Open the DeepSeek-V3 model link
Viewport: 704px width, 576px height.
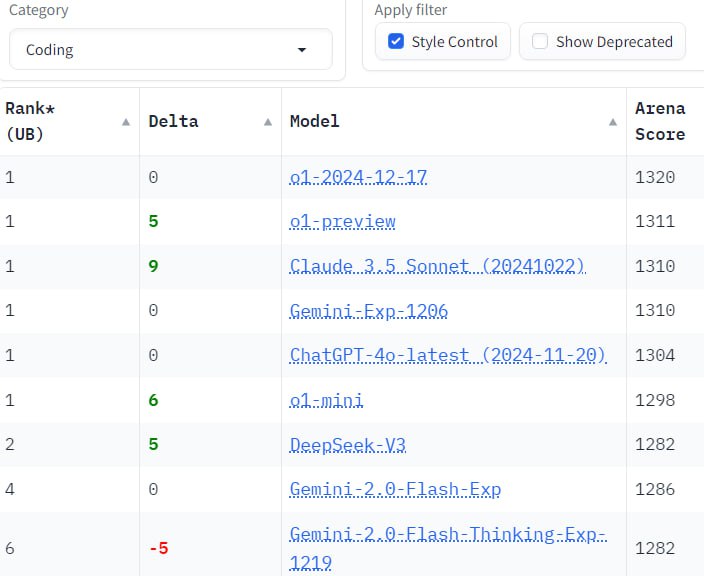tap(348, 444)
